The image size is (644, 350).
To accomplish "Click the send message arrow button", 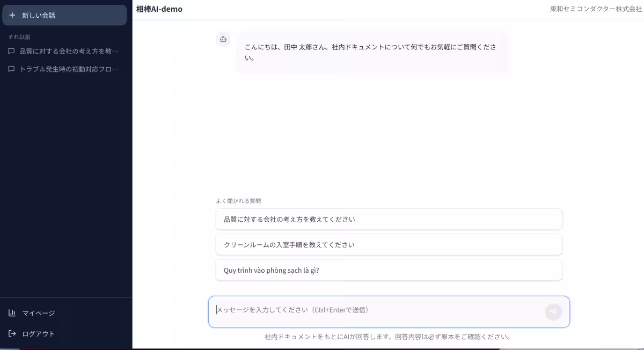I will click(553, 312).
